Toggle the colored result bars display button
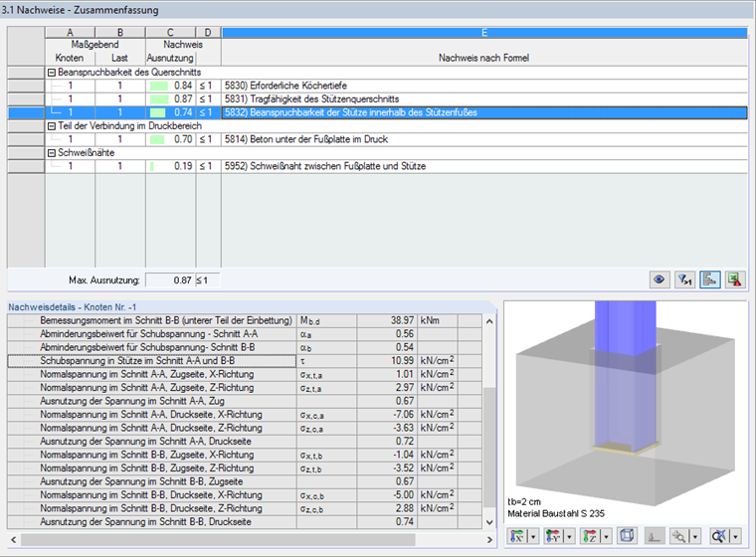Image resolution: width=756 pixels, height=557 pixels. tap(709, 279)
